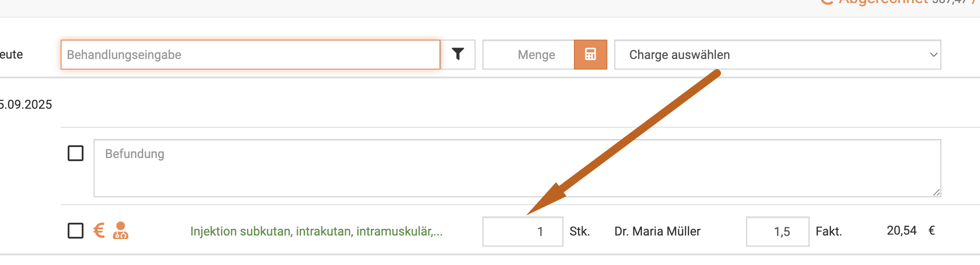Open the orange calculator button

click(x=590, y=54)
